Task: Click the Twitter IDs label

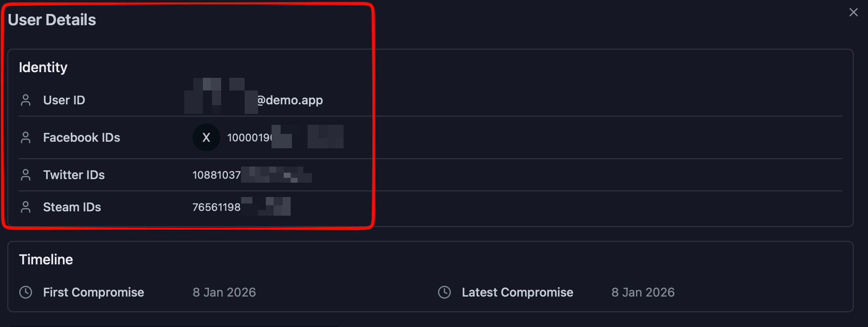Action: pyautogui.click(x=74, y=175)
